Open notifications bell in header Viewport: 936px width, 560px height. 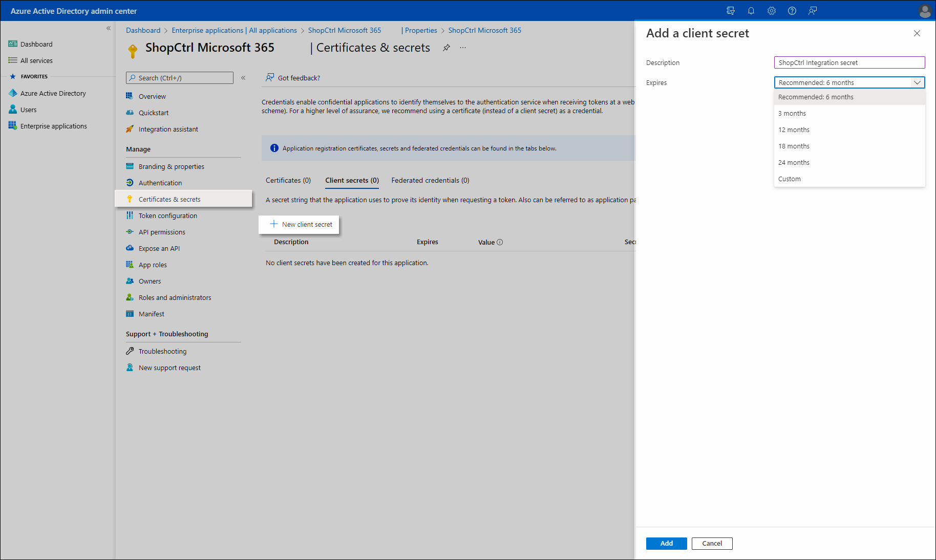point(751,11)
